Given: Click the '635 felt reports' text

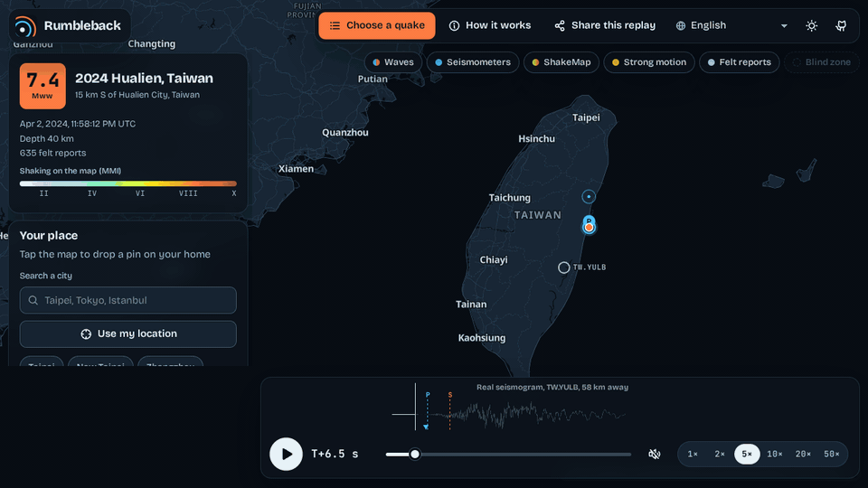Looking at the screenshot, I should point(52,154).
